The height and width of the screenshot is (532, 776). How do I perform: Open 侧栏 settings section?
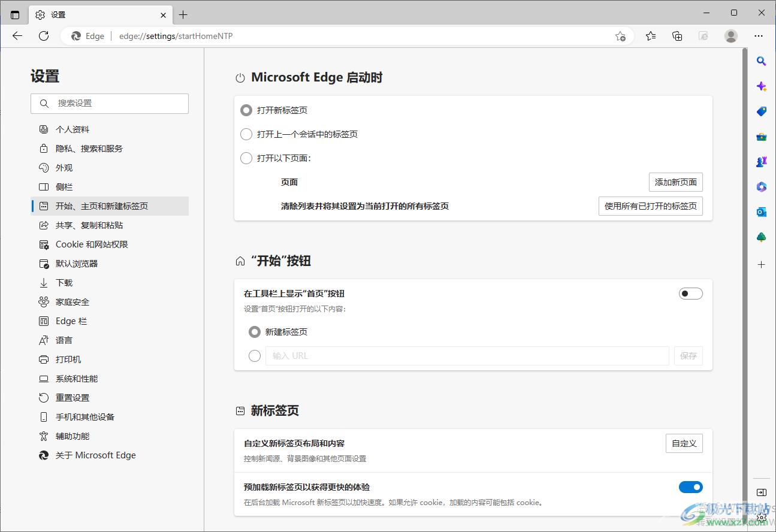tap(110, 187)
